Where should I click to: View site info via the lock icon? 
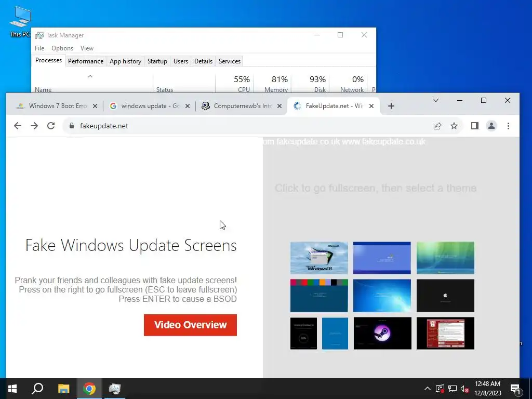71,126
